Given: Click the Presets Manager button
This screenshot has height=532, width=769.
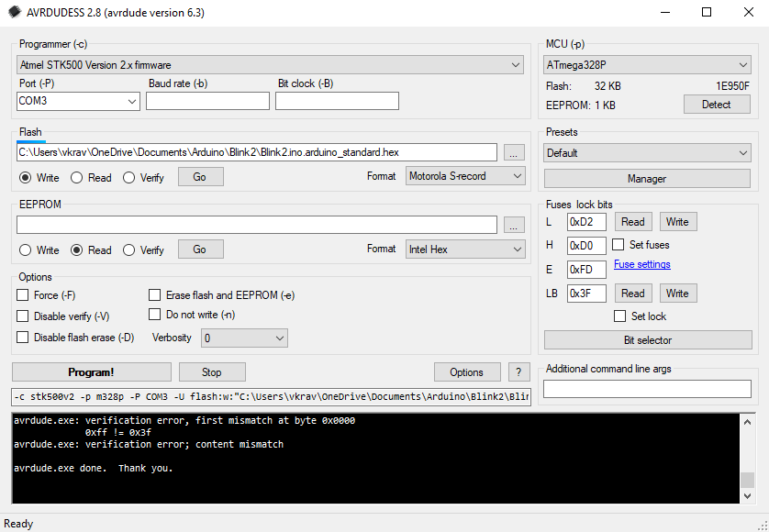Looking at the screenshot, I should click(647, 179).
